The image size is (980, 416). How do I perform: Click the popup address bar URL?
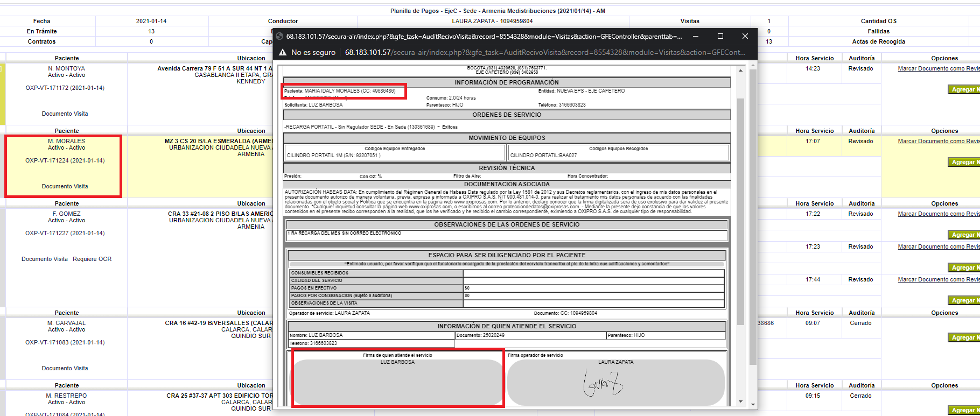tap(545, 52)
